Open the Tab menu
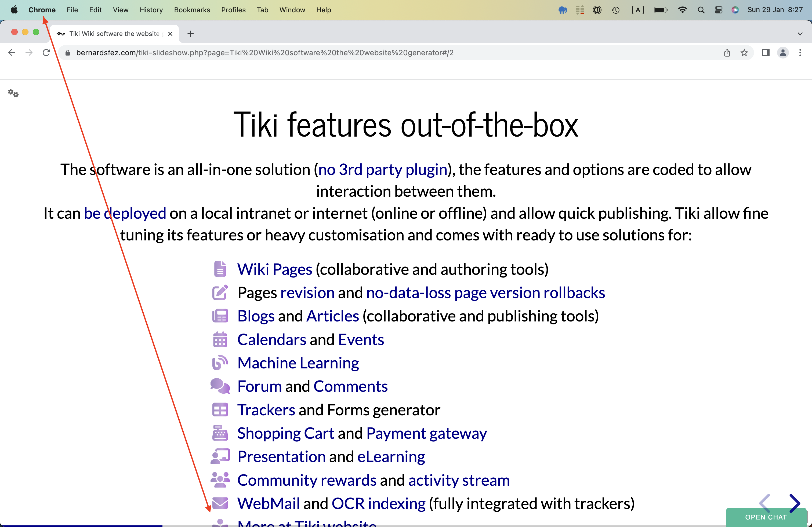The image size is (812, 527). [262, 10]
